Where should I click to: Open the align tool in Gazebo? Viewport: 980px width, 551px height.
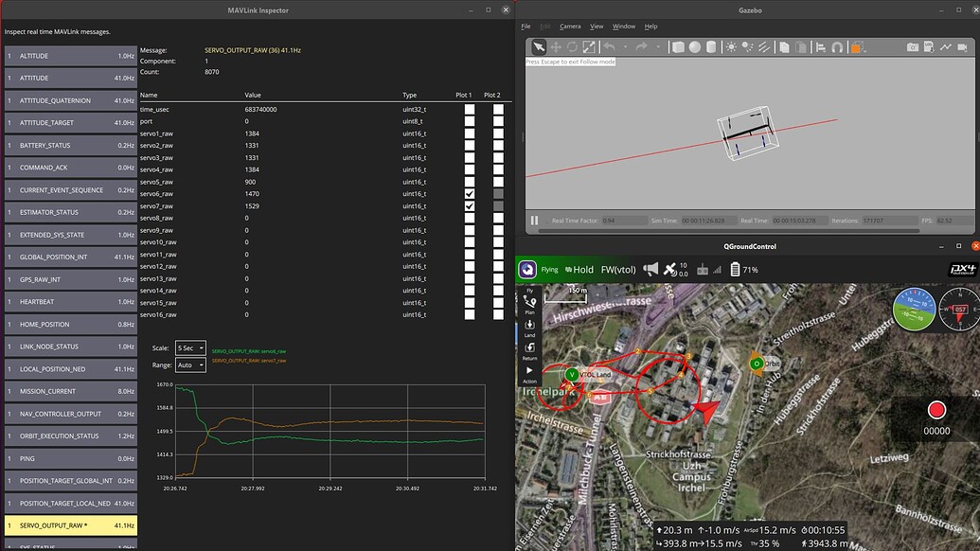click(x=821, y=46)
